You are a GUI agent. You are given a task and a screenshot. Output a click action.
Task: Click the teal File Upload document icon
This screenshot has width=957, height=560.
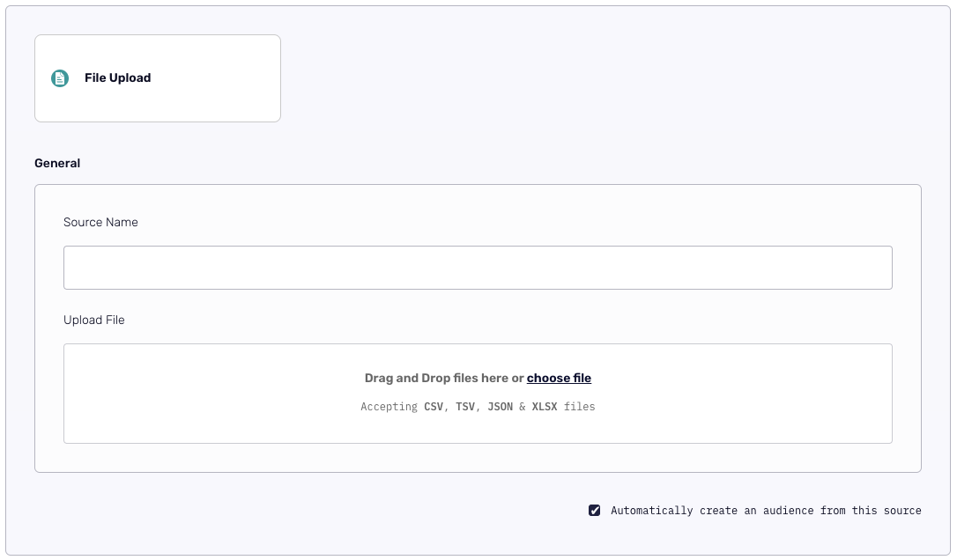coord(60,78)
